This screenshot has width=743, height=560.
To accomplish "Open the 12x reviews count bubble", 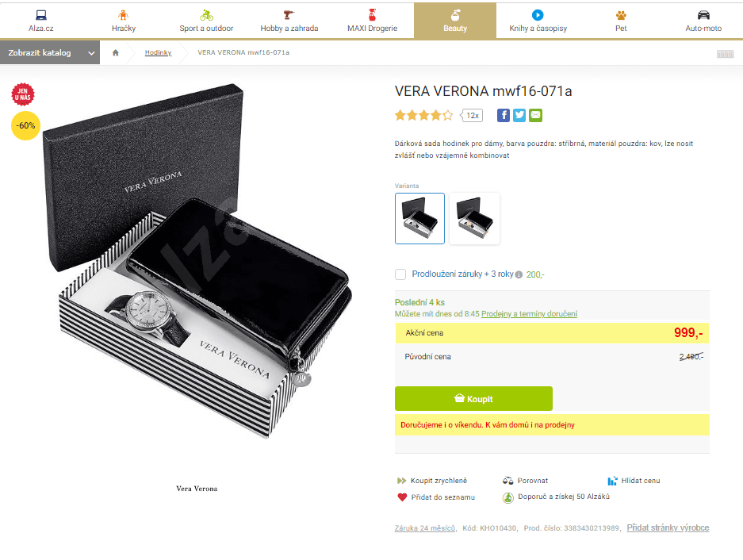I will click(x=472, y=115).
